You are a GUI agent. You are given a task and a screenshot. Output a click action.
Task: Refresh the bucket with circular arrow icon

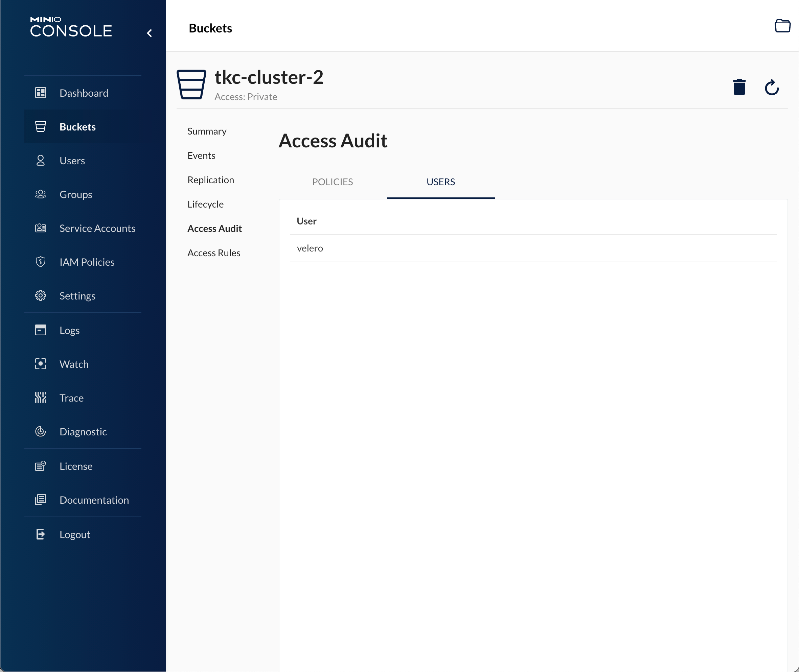tap(772, 87)
